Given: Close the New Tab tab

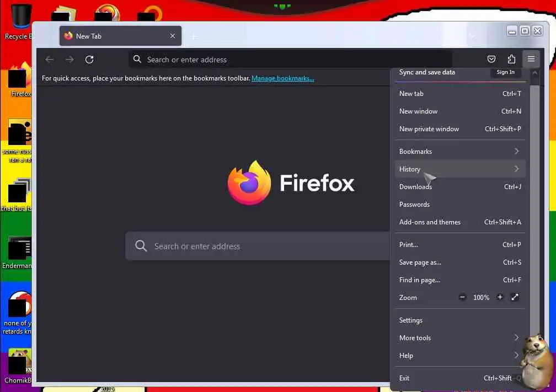Looking at the screenshot, I should pyautogui.click(x=172, y=36).
